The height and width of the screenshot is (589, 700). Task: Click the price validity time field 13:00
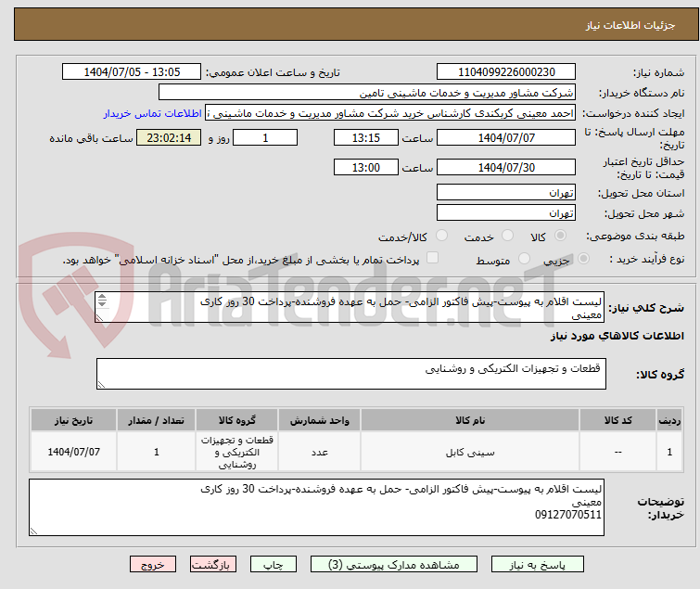366,168
